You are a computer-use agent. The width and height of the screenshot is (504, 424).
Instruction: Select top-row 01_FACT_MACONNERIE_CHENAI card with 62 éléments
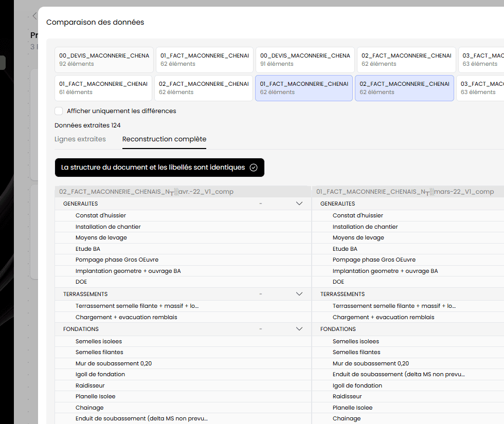pos(205,60)
